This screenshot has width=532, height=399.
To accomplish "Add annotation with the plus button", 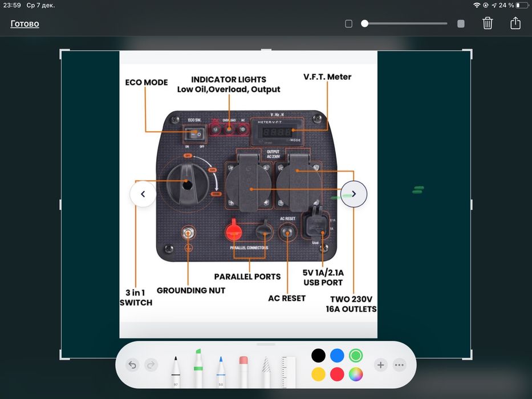I will pyautogui.click(x=381, y=365).
